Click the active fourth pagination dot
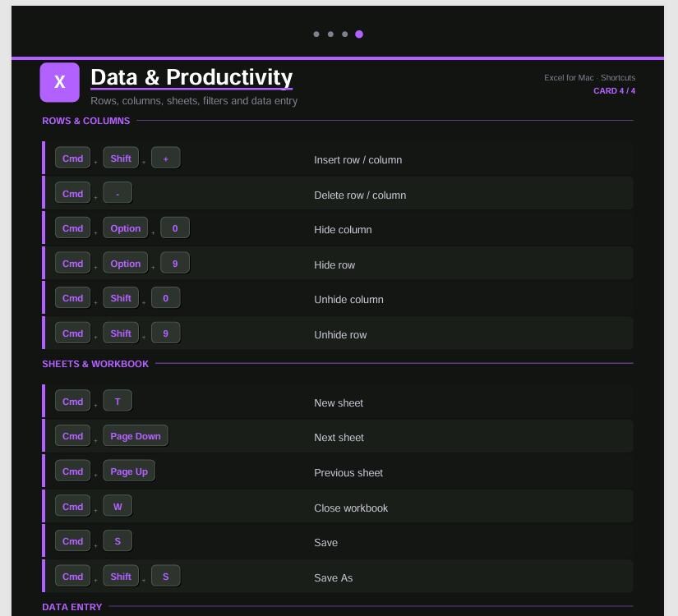 click(359, 34)
